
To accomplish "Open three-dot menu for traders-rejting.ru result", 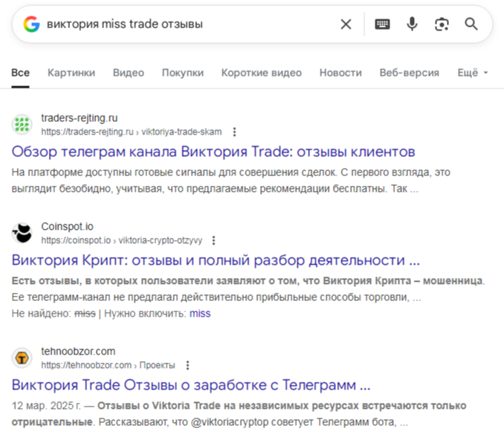I will [x=234, y=132].
